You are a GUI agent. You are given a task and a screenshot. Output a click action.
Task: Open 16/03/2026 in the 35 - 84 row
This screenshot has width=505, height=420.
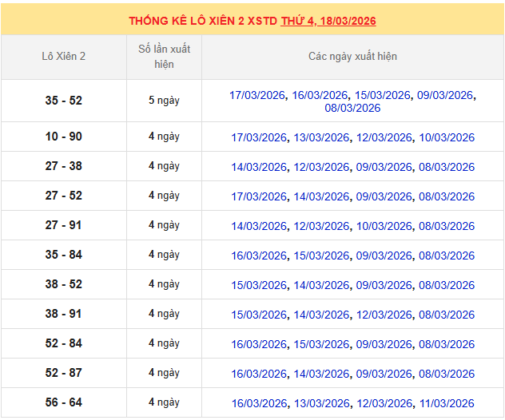click(259, 256)
